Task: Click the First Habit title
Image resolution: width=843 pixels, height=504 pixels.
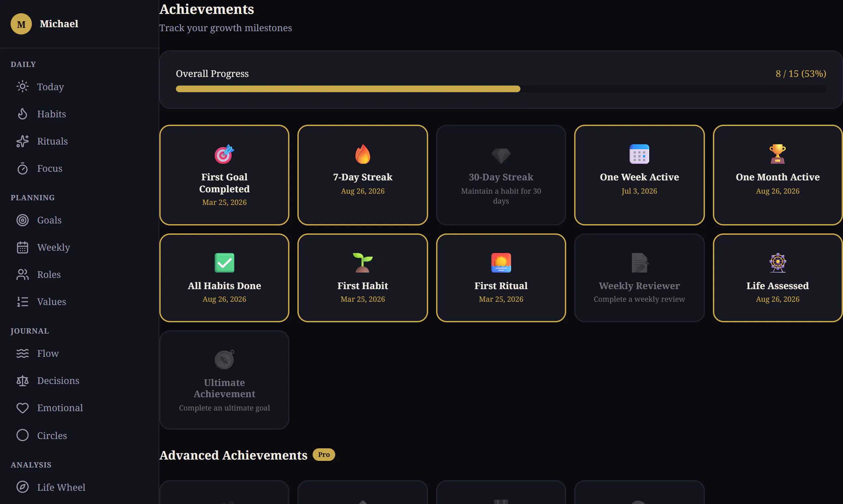Action: [363, 285]
